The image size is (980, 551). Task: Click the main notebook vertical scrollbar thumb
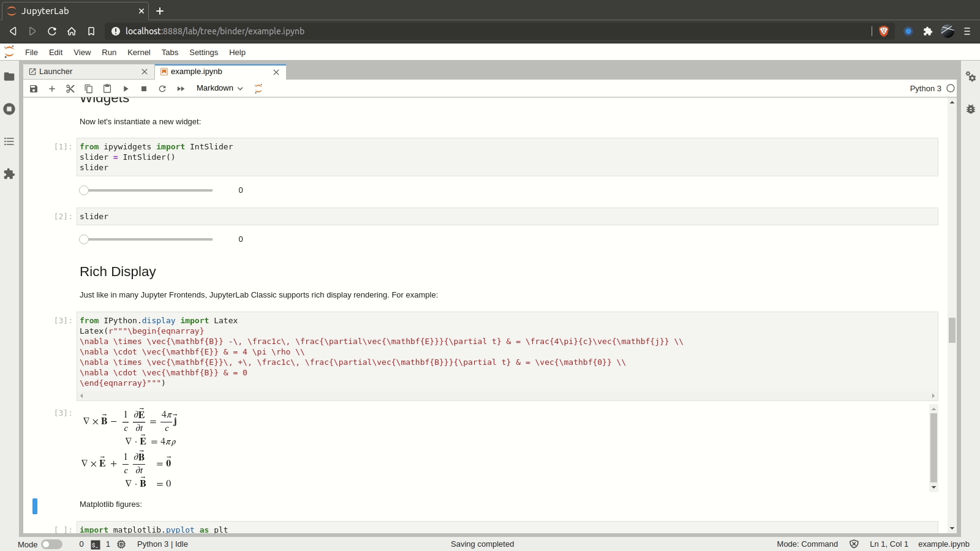click(x=952, y=331)
